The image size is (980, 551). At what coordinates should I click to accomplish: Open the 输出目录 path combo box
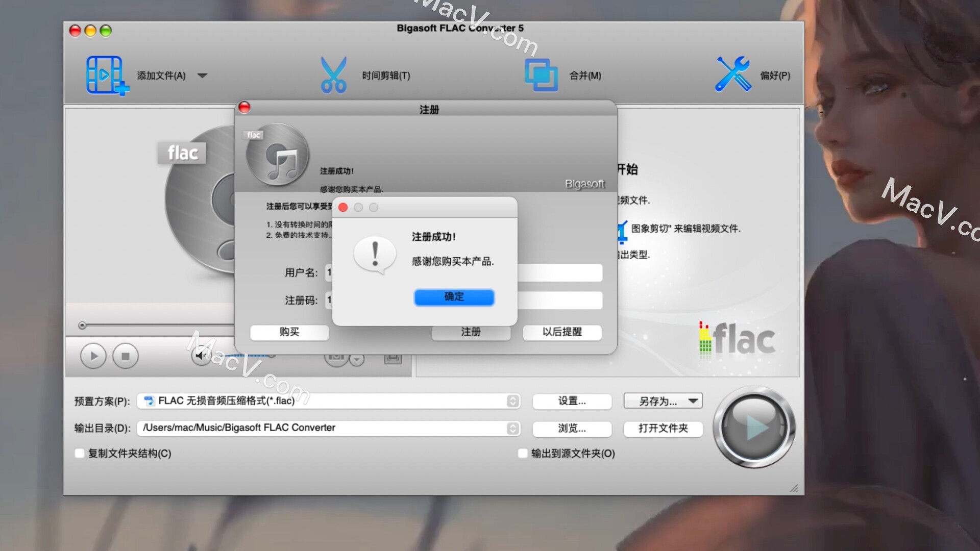[x=329, y=428]
